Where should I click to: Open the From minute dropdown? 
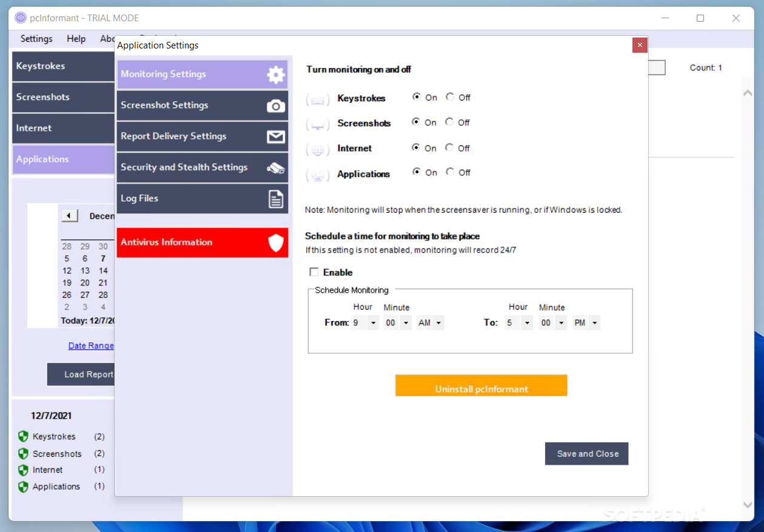(406, 323)
